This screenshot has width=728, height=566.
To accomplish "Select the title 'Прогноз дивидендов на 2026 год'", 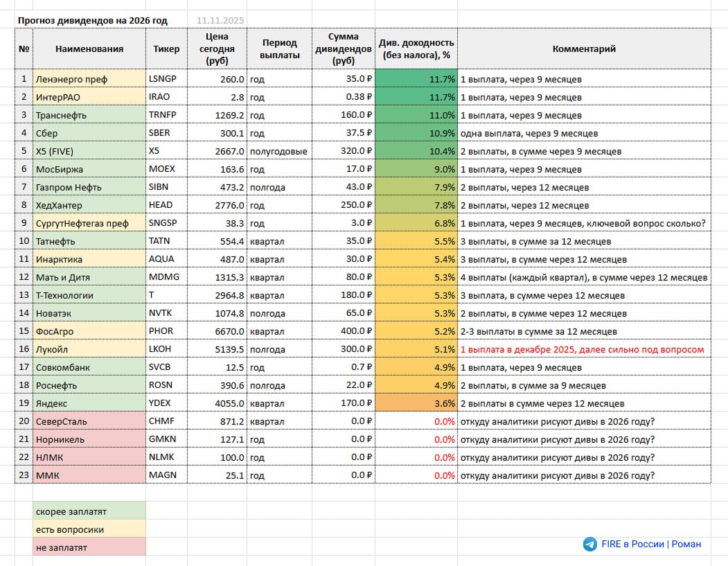I will pos(92,20).
